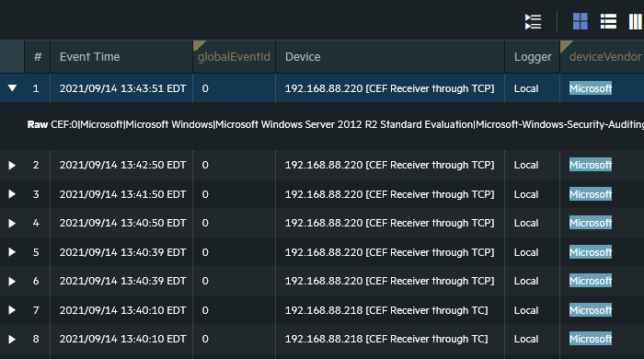Select highlighted Microsoft vendor in row 8

pyautogui.click(x=591, y=339)
